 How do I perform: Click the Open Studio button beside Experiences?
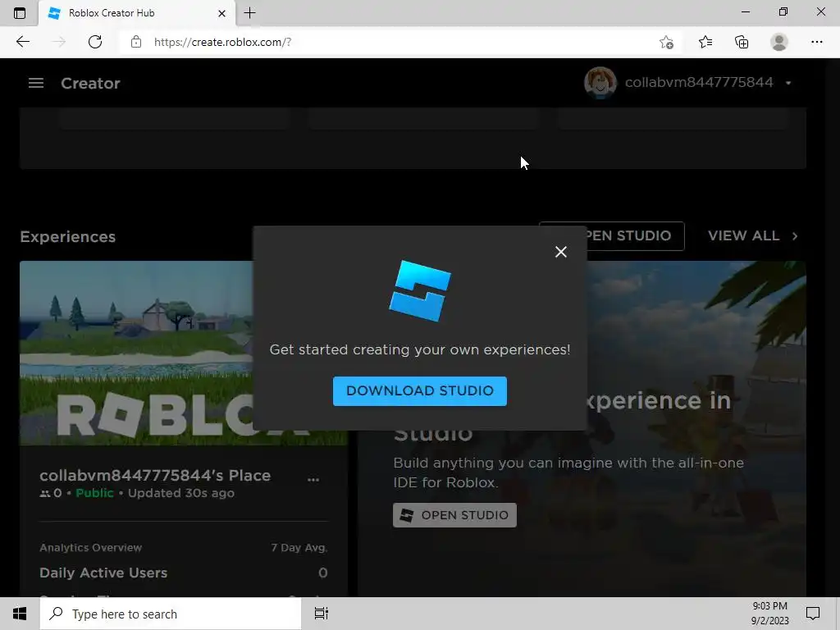click(x=636, y=235)
